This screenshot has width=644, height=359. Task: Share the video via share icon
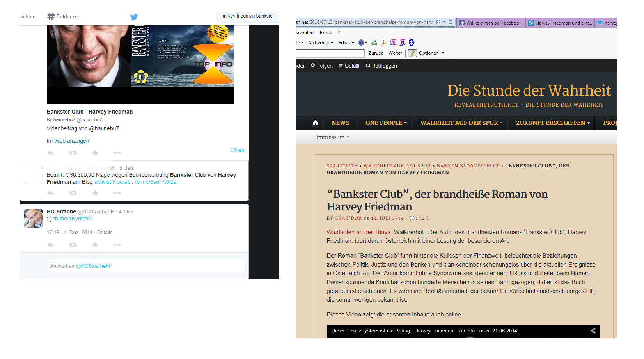pyautogui.click(x=593, y=331)
